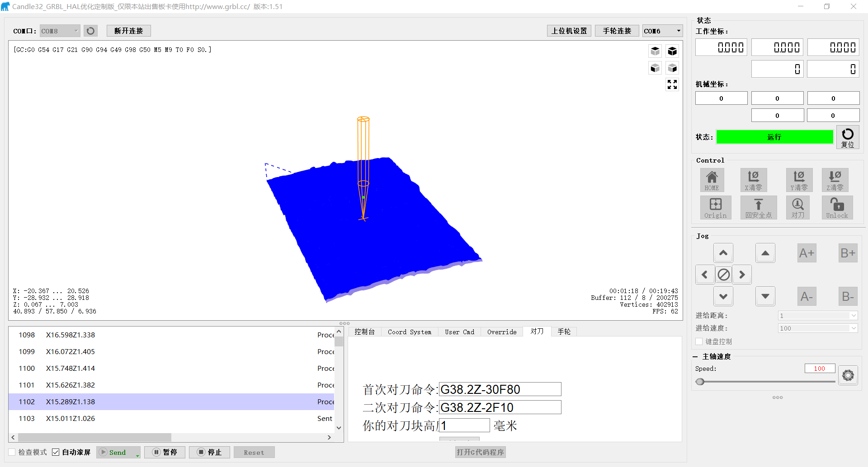The image size is (868, 467).
Task: Click the 二次对刀命令 input field
Action: [500, 407]
